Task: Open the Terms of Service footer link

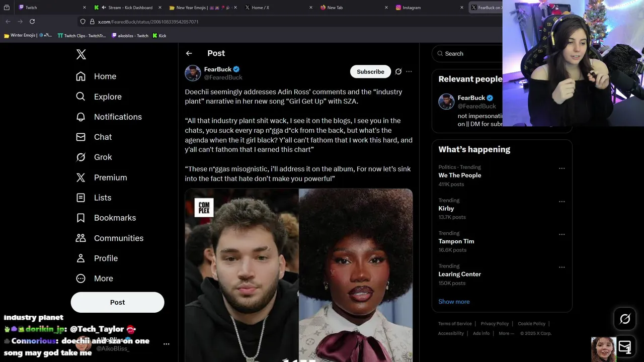Action: point(455,324)
